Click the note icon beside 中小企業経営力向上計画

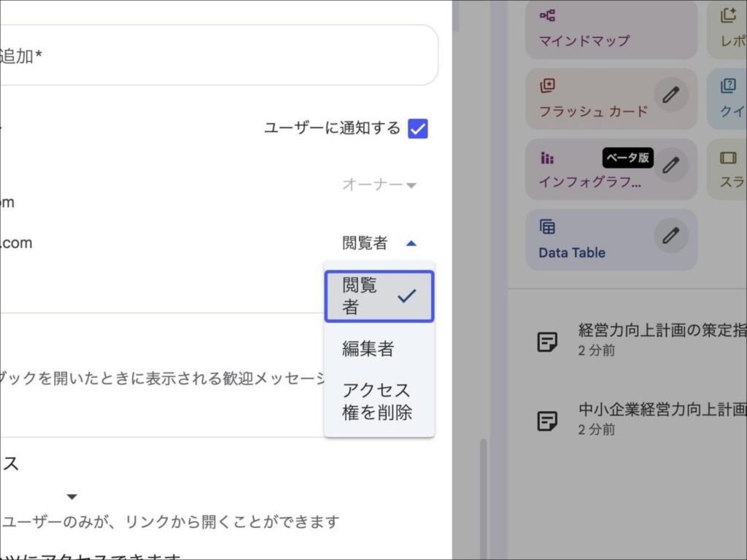click(548, 421)
